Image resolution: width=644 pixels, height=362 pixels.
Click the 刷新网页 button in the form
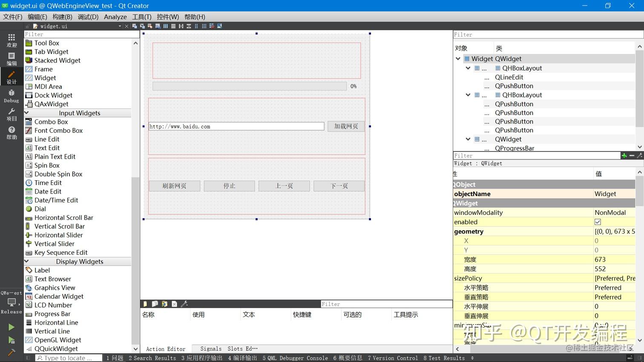(174, 185)
